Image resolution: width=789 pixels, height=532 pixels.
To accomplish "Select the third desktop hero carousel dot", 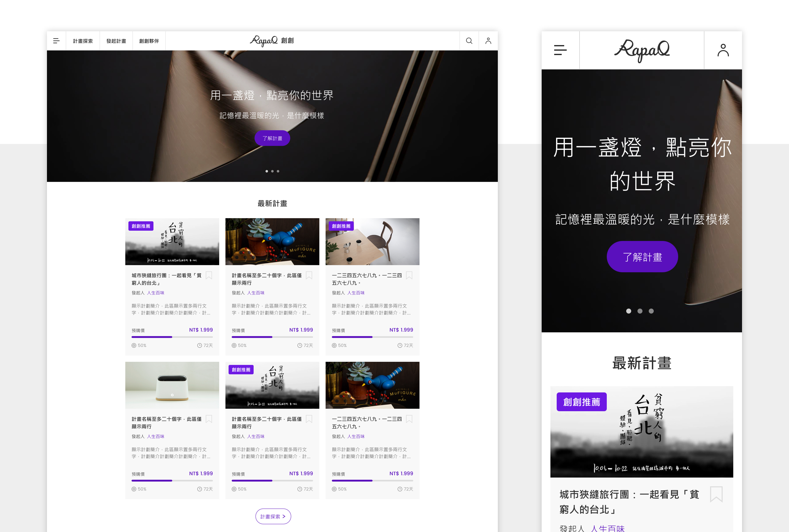I will (278, 171).
